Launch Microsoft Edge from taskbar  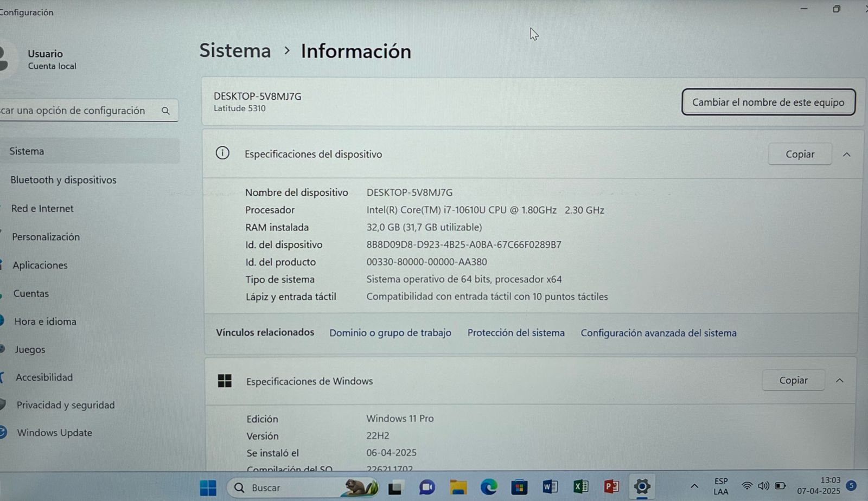[x=489, y=487]
